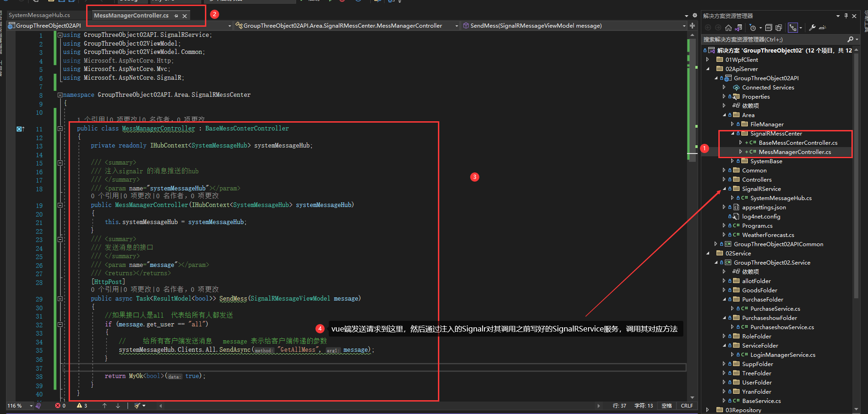Open the pending changes filter dropdown arrow
Viewport: 868px width, 414px height.
[x=760, y=28]
